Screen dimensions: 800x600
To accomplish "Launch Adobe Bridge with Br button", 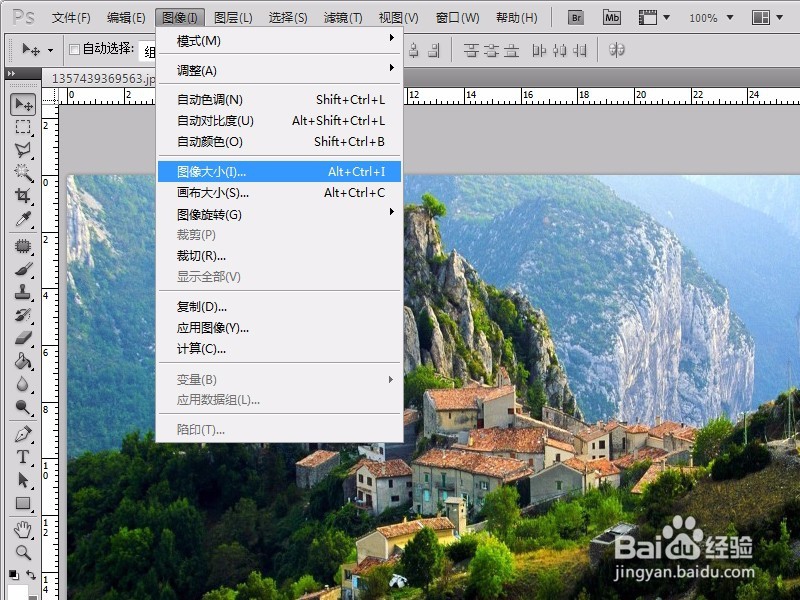I will coord(576,18).
